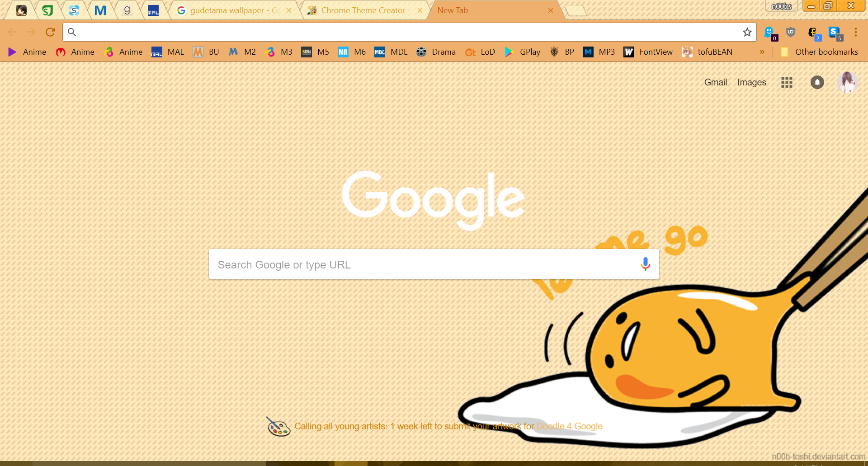Switch to the pinned Skype tab

coord(74,10)
